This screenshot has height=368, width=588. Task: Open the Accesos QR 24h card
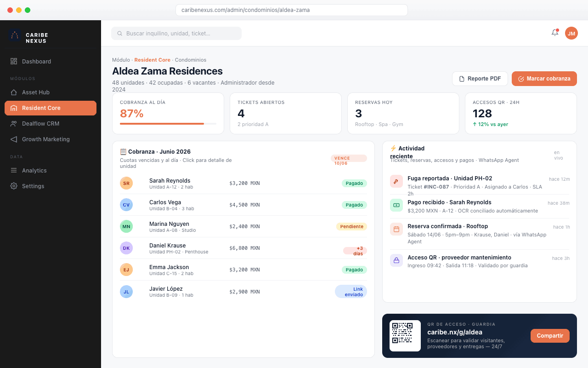(x=521, y=114)
